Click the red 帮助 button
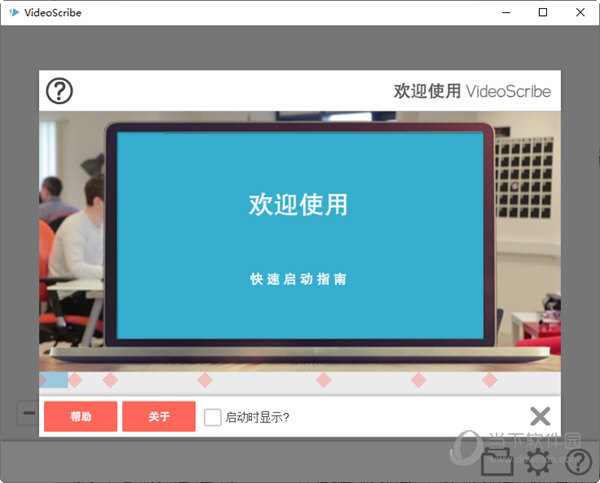Viewport: 600px width, 483px height. click(x=81, y=416)
